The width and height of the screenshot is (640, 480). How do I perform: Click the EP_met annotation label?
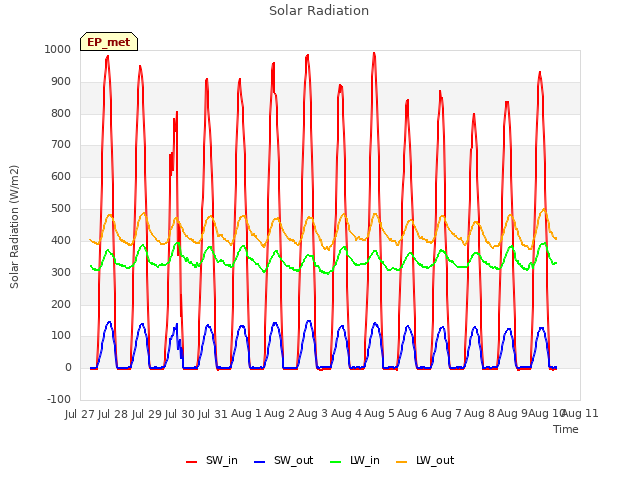(109, 42)
